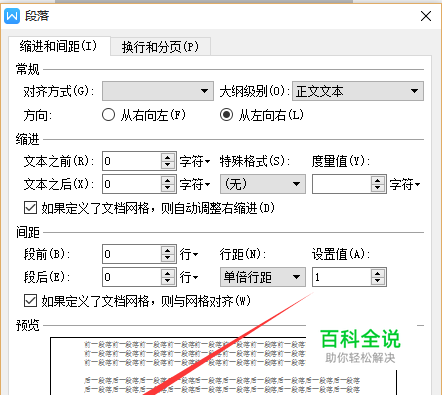The width and height of the screenshot is (442, 395).
Task: Click the 设置值 input field
Action: [x=342, y=277]
